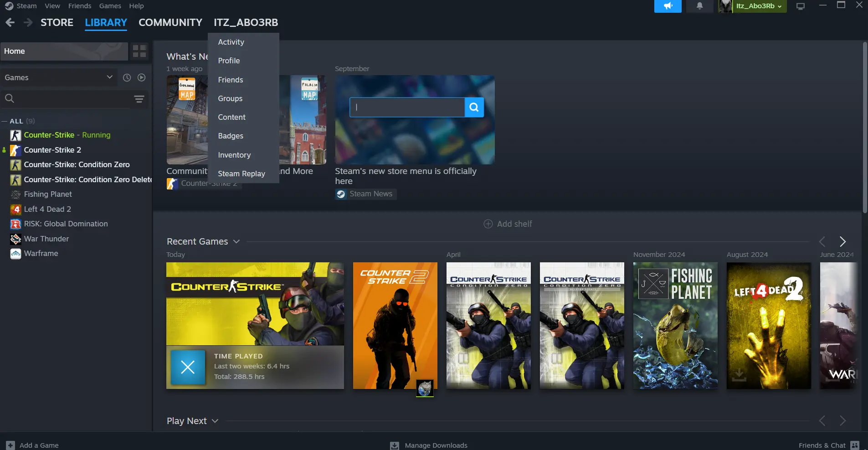Open the Itz_Abo3Rb account dropdown

tap(759, 6)
